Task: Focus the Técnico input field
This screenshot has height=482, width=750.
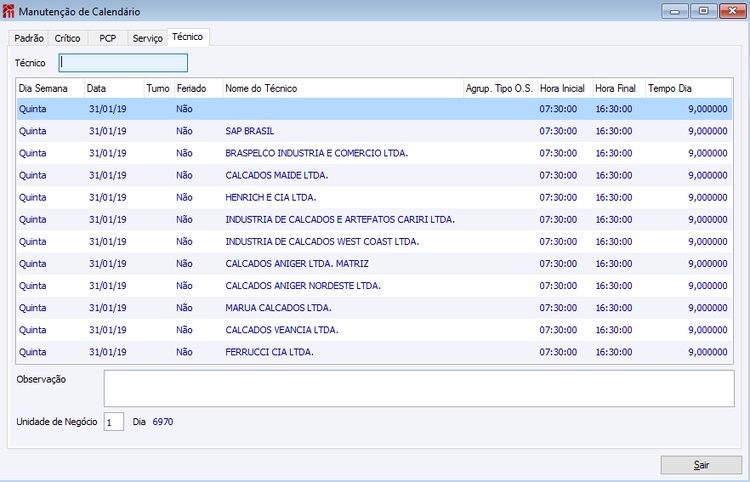Action: [x=123, y=63]
